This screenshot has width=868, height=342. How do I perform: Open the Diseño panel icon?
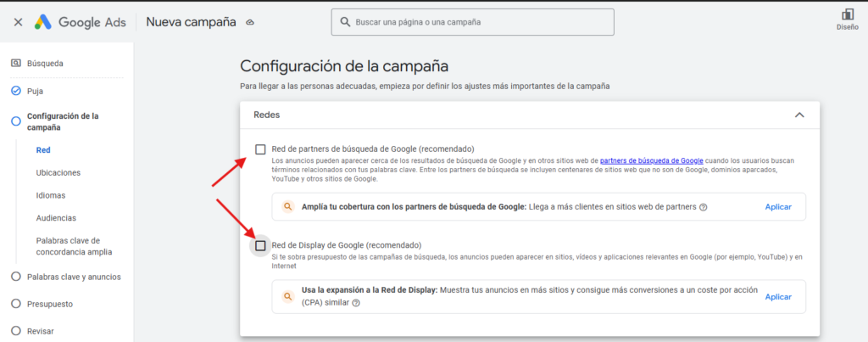pyautogui.click(x=847, y=14)
